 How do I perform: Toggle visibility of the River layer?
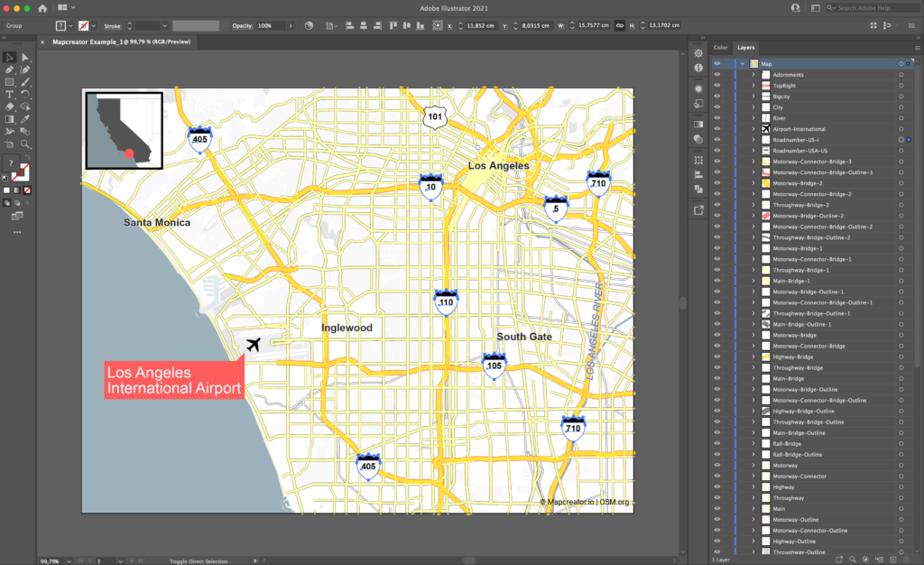(717, 118)
